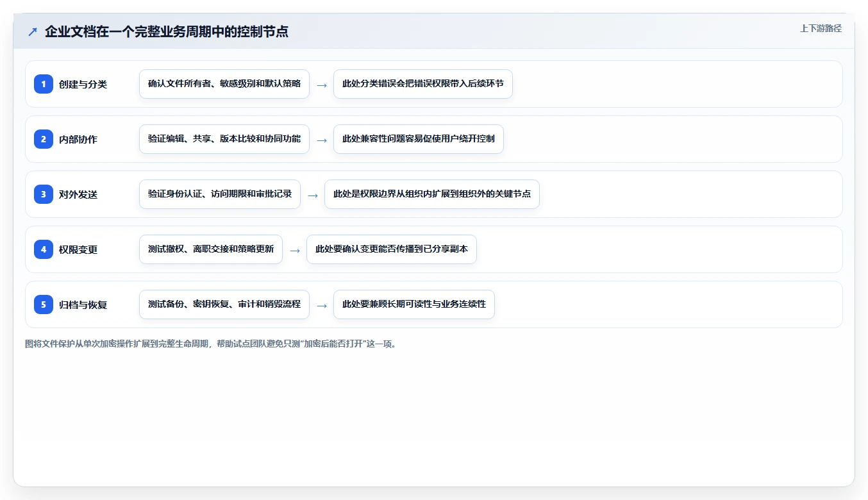Click the 此处要兼顾长期可读性与业务连续性 box
The width and height of the screenshot is (868, 500).
tap(414, 304)
